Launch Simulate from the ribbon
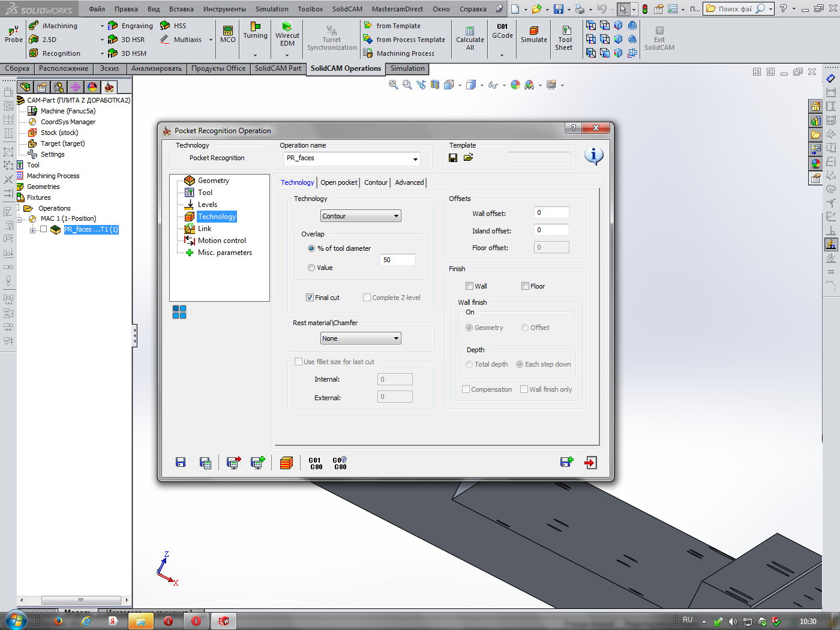The image size is (840, 630). click(x=534, y=35)
